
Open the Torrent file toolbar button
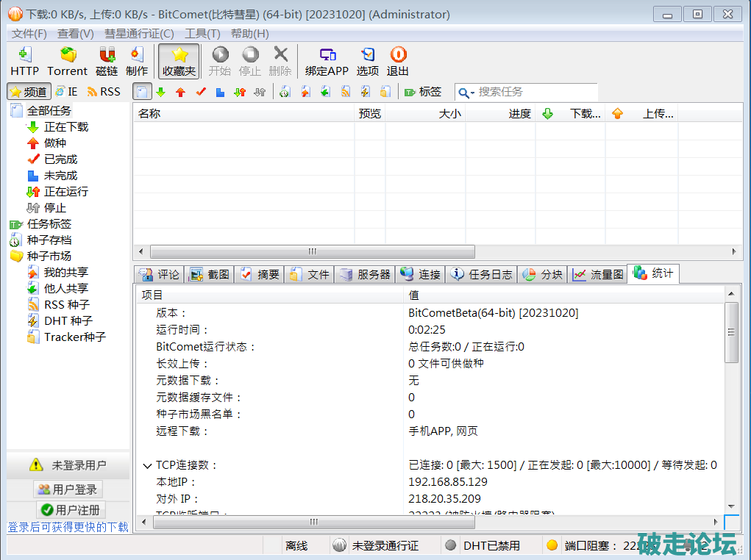click(x=67, y=60)
